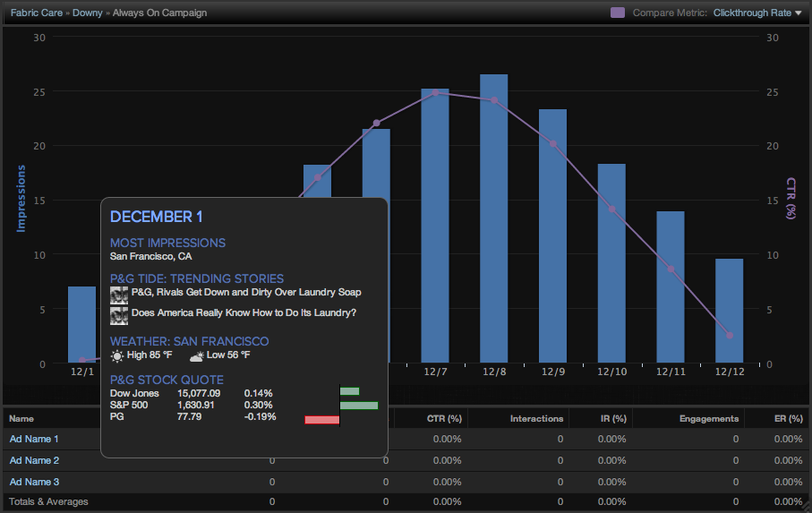Open Ad Name 1 link

(34, 439)
